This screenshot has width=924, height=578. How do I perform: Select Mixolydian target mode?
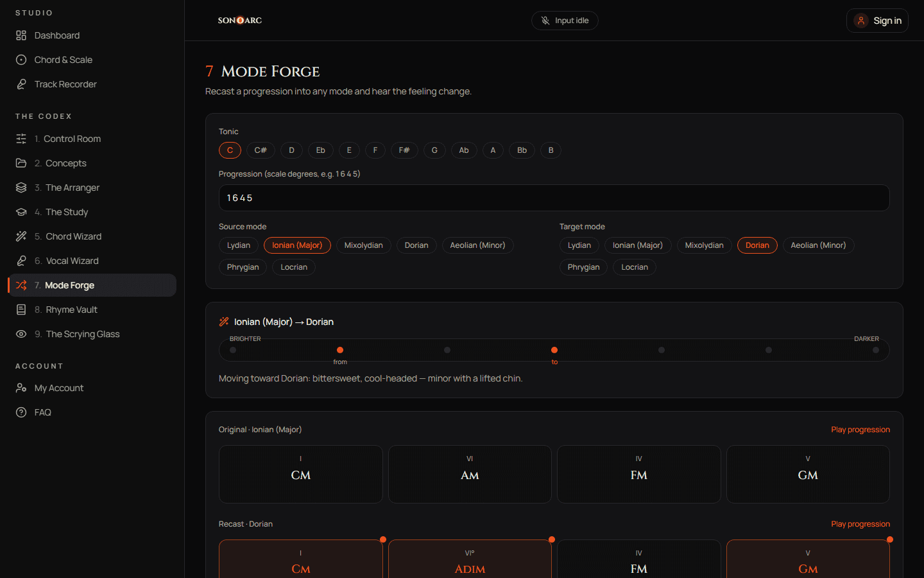coord(705,245)
